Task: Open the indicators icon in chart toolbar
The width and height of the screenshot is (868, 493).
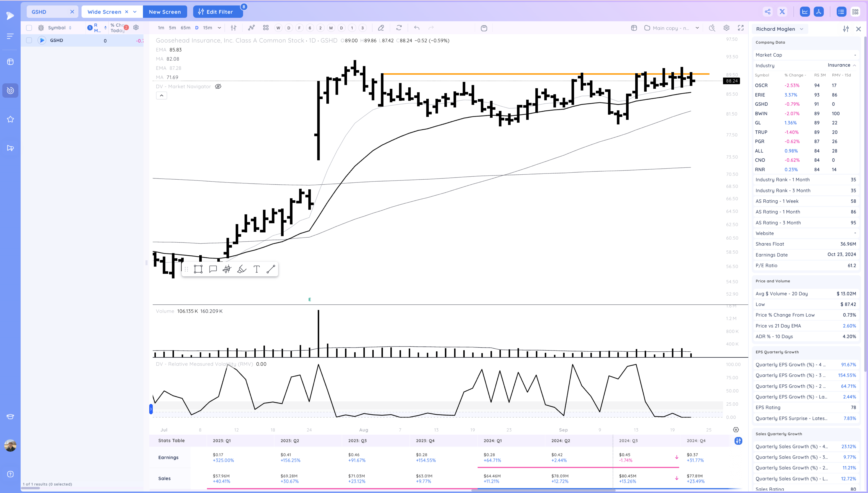Action: pyautogui.click(x=251, y=28)
